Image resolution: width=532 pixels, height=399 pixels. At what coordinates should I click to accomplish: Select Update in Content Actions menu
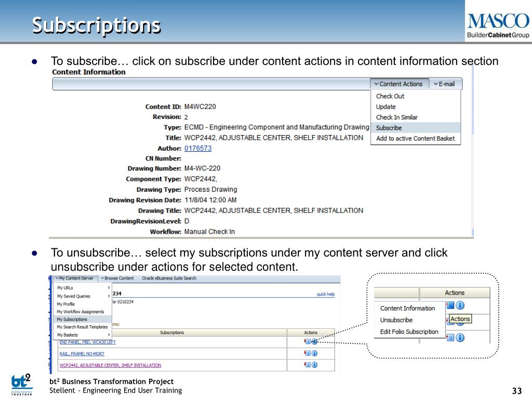coord(386,107)
